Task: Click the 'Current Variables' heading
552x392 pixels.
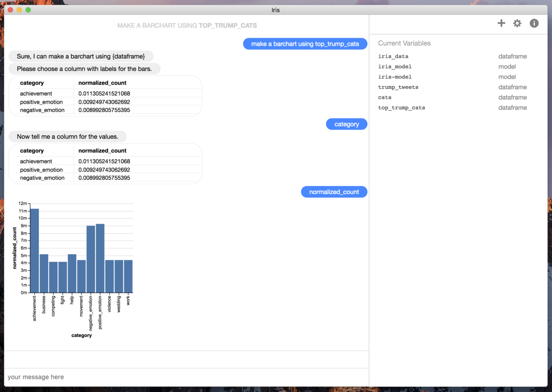Action: [404, 43]
